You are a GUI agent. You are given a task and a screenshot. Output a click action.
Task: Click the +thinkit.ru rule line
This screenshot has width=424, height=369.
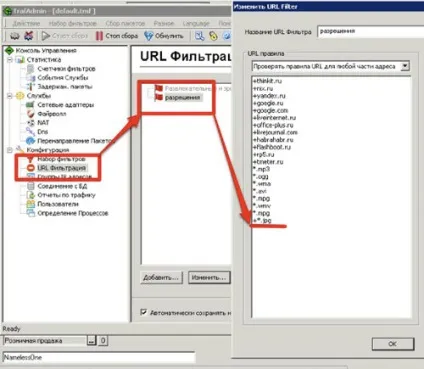tap(268, 81)
